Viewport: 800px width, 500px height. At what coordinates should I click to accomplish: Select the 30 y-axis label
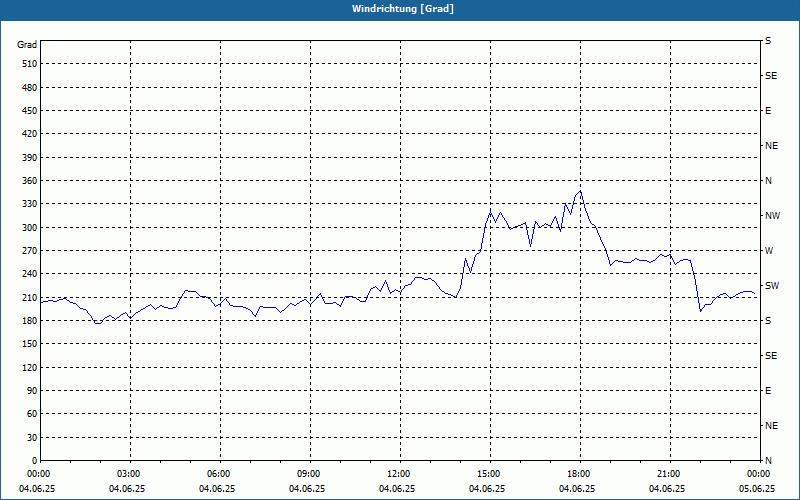tap(32, 437)
